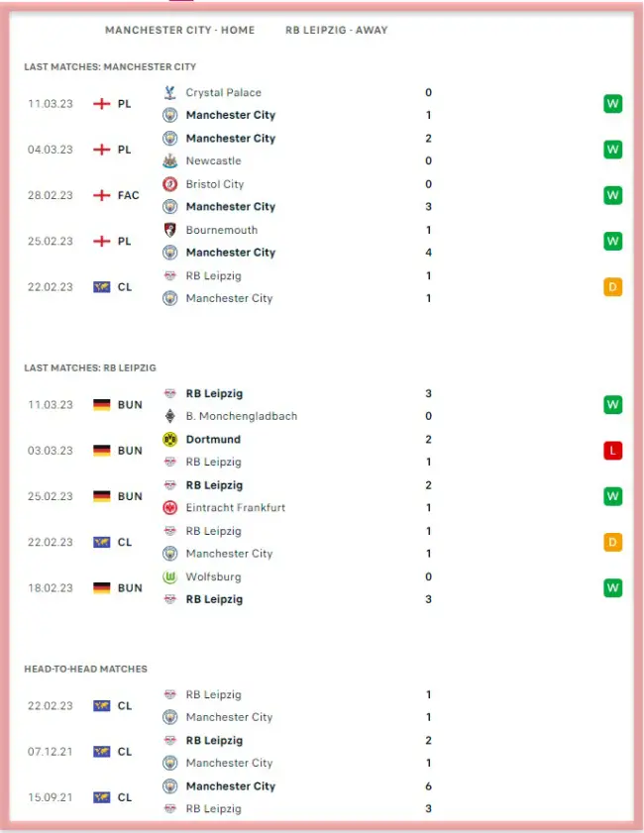Click the Dortmund crest icon
The image size is (644, 833).
(x=169, y=439)
